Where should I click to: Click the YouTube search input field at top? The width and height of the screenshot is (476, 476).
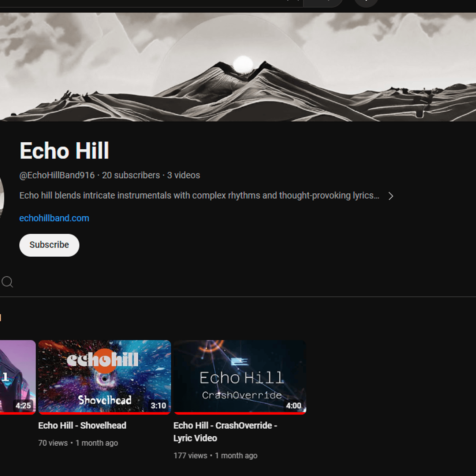point(152,3)
